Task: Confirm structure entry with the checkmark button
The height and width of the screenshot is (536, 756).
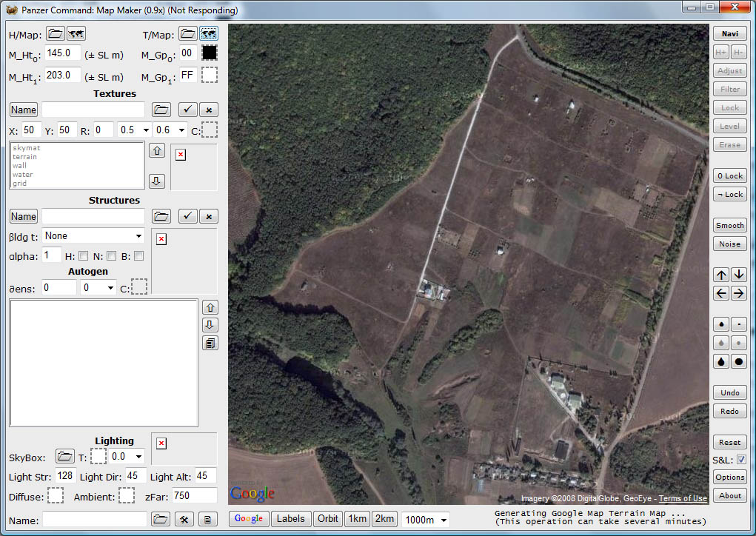Action: pyautogui.click(x=187, y=216)
